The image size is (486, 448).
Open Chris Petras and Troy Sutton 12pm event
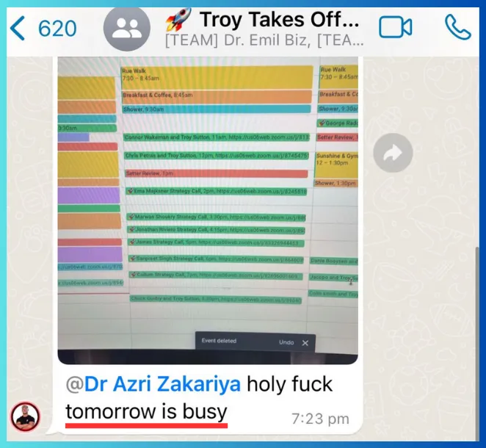[217, 156]
